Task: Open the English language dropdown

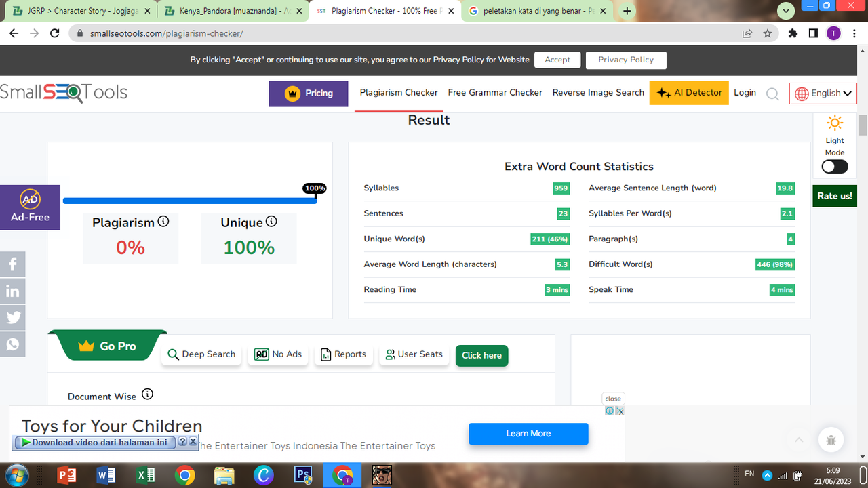Action: click(823, 94)
